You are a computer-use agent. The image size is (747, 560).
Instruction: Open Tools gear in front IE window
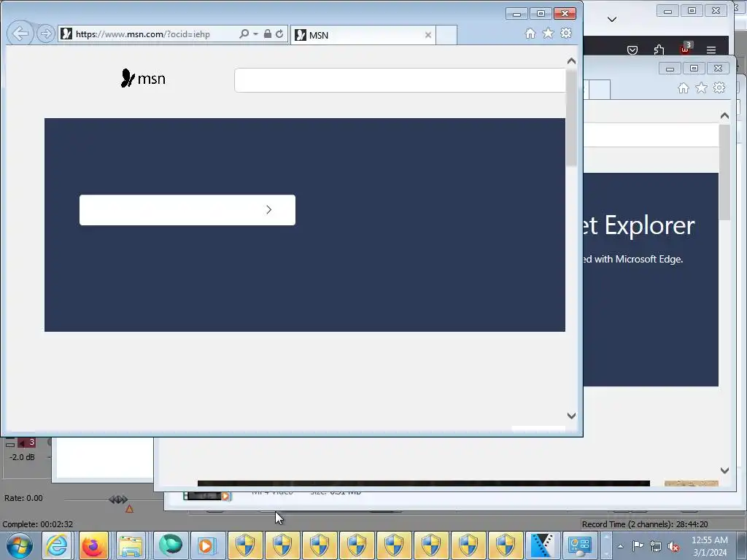pos(566,34)
